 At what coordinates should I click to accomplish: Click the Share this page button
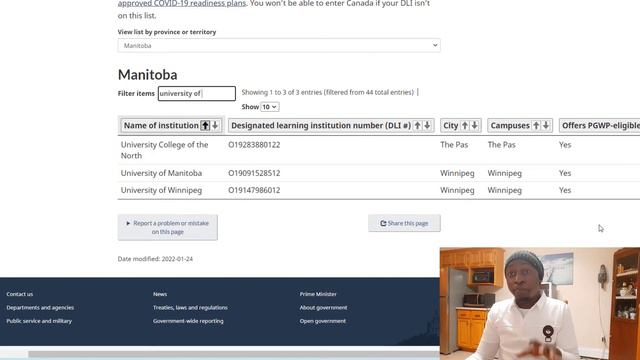[x=404, y=223]
